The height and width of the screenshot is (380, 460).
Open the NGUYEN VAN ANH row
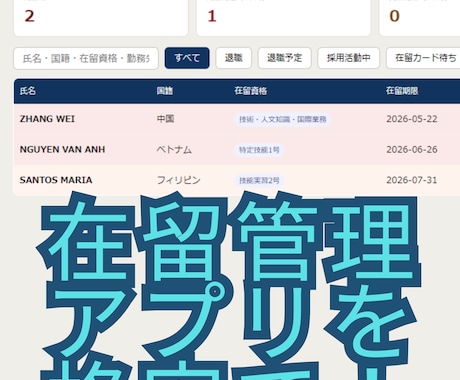click(x=237, y=149)
